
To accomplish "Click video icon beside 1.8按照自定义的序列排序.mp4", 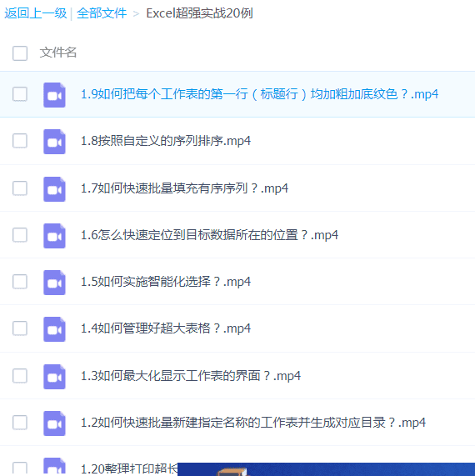I will click(x=54, y=142).
